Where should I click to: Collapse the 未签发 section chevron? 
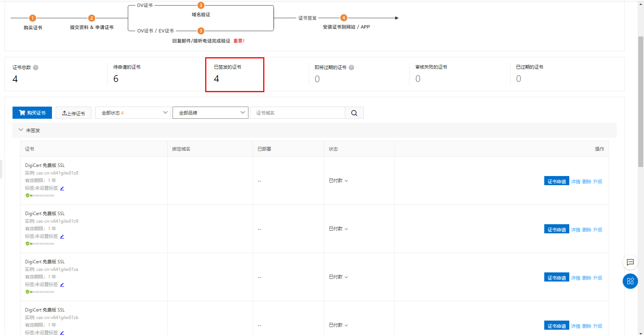pos(21,130)
